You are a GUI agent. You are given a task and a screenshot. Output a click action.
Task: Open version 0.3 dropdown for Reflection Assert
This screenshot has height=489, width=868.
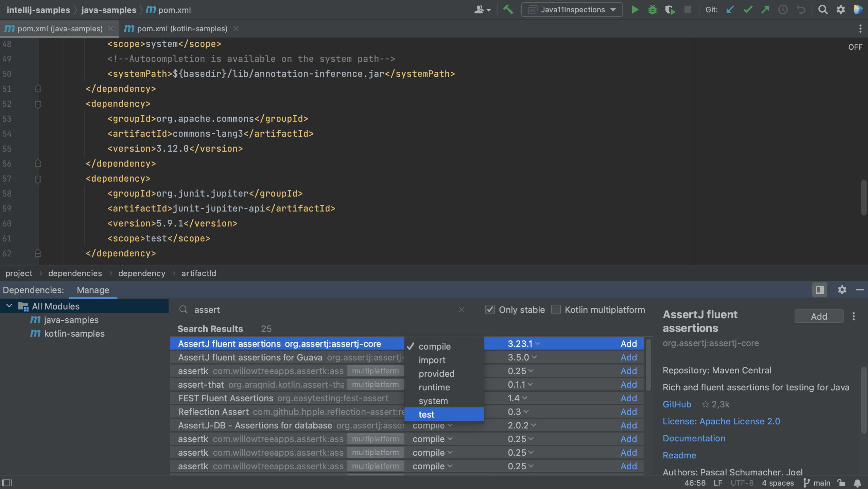coord(518,412)
